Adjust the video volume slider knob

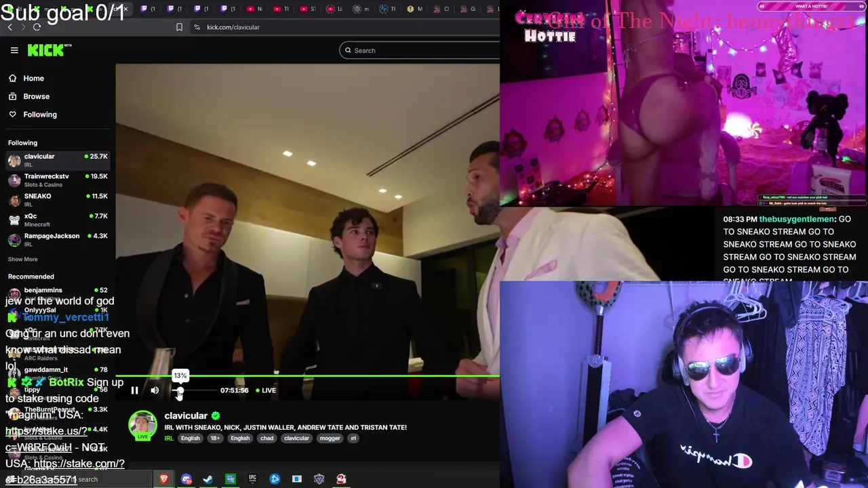(180, 390)
